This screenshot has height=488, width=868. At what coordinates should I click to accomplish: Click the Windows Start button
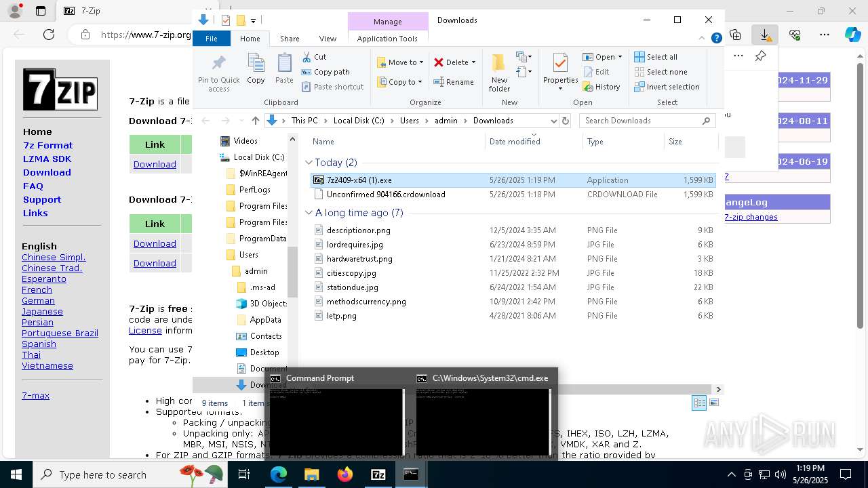click(x=15, y=474)
